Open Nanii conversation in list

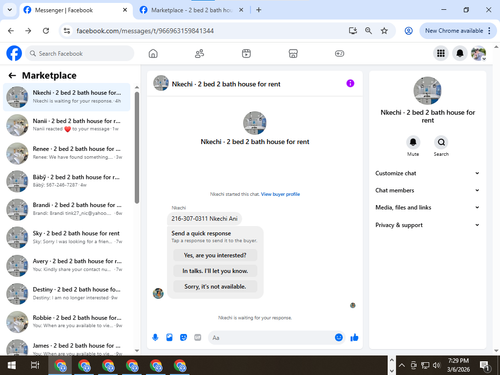[x=67, y=125]
